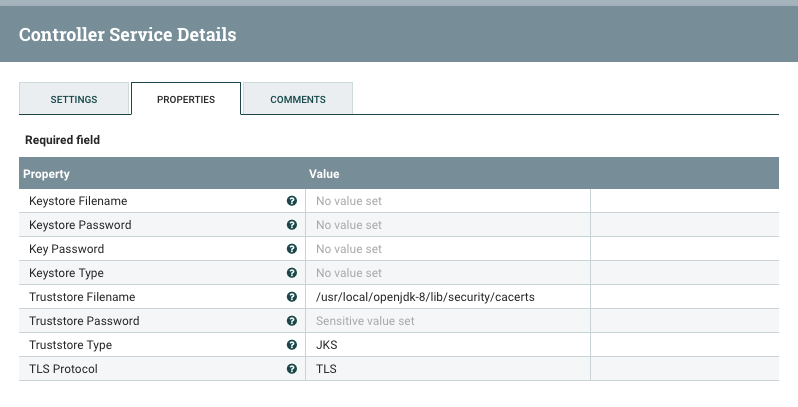Click help icon beside Keystore Password
This screenshot has width=798, height=407.
pos(292,225)
